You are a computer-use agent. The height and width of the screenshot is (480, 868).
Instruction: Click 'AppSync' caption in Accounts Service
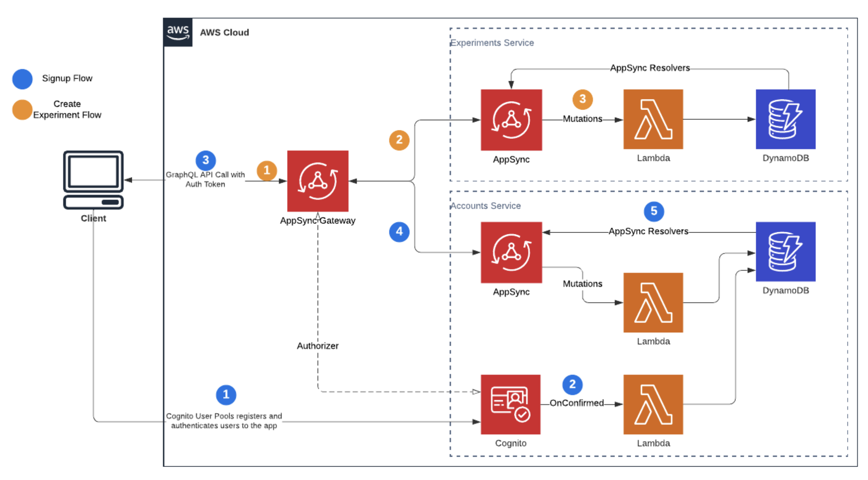(x=511, y=292)
